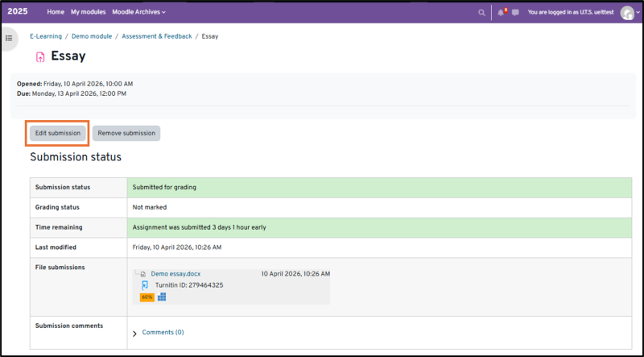This screenshot has height=357, width=644.
Task: Click the 'Submission status' section heading
Action: (x=76, y=157)
